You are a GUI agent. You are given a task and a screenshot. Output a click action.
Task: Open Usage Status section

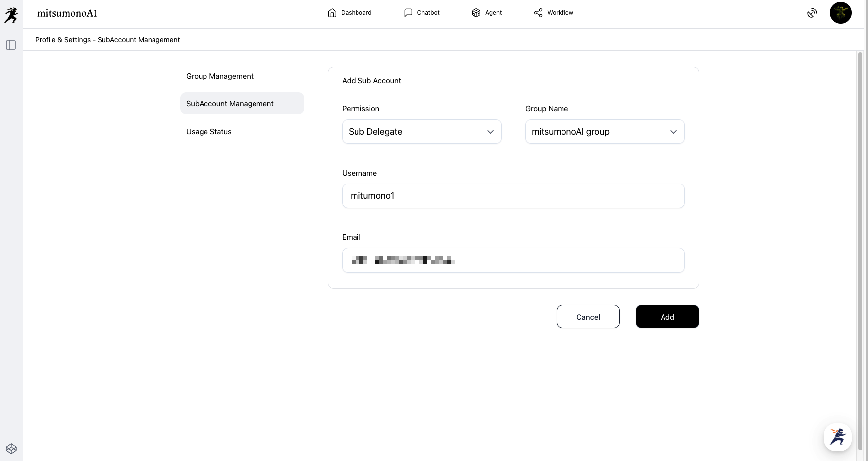tap(209, 132)
